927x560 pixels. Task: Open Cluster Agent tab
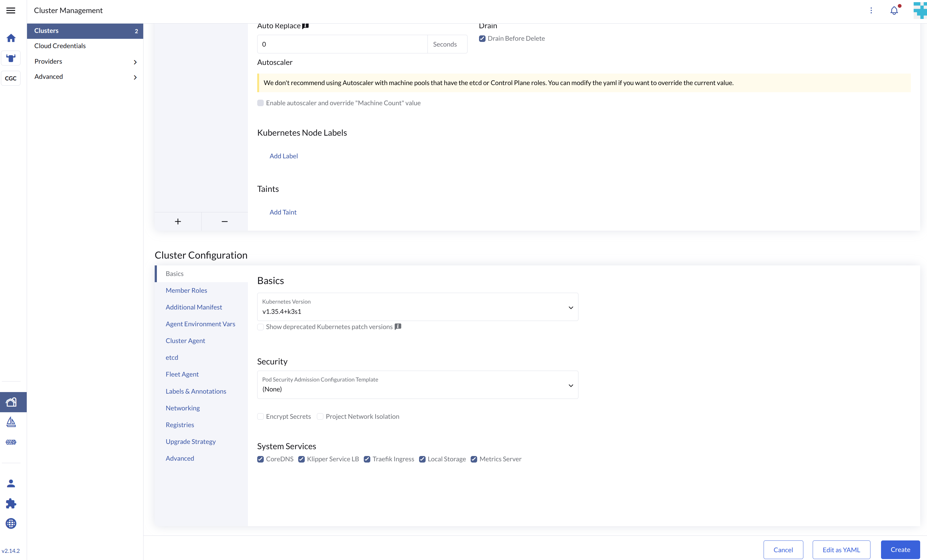tap(185, 341)
